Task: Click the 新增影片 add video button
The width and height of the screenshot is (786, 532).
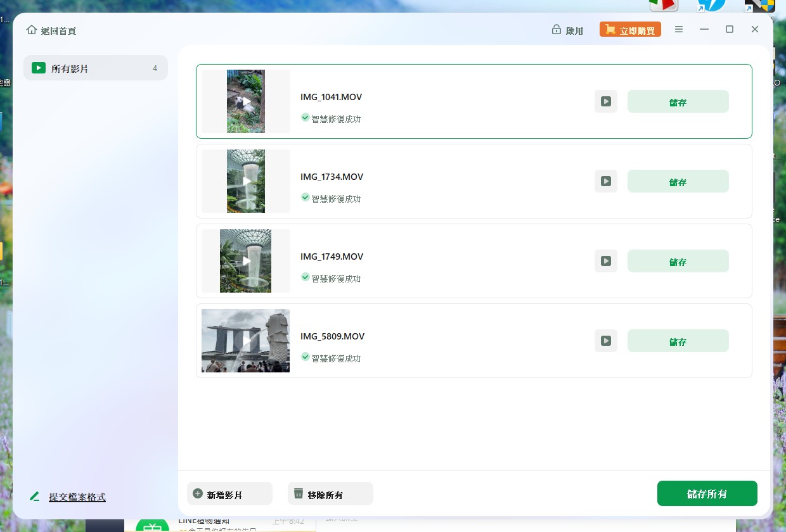Action: click(229, 493)
